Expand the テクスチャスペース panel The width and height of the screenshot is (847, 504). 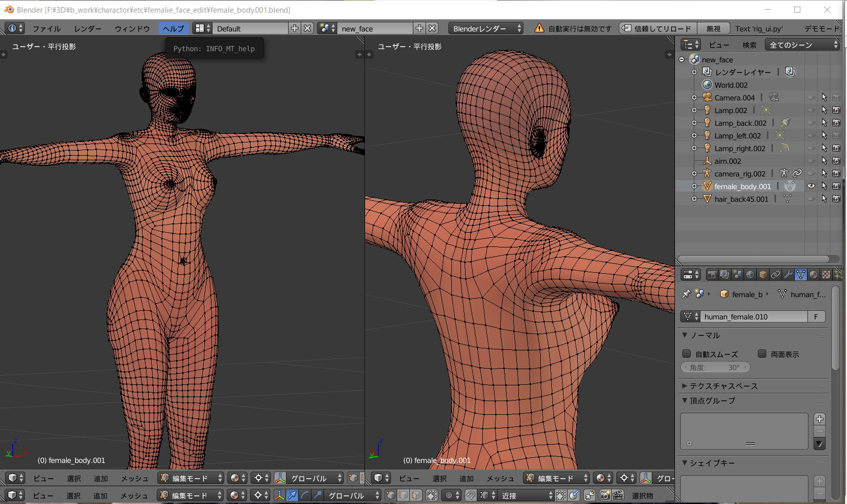tap(685, 386)
